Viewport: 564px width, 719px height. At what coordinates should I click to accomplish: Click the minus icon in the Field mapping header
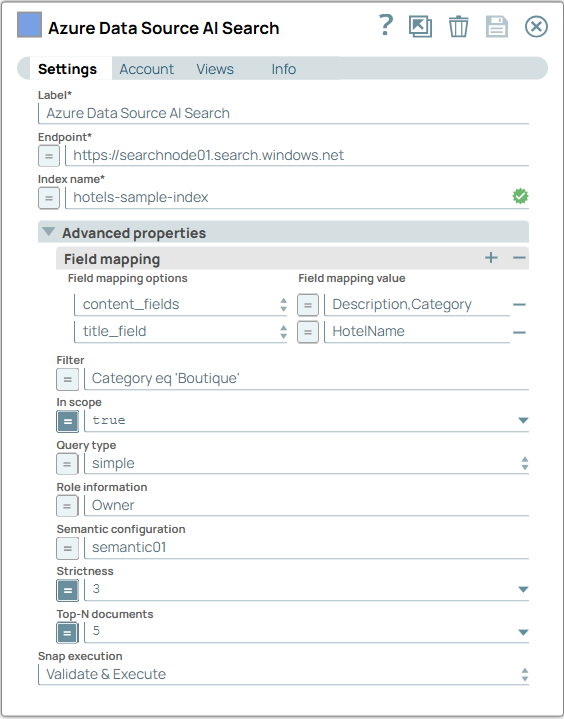tap(519, 258)
